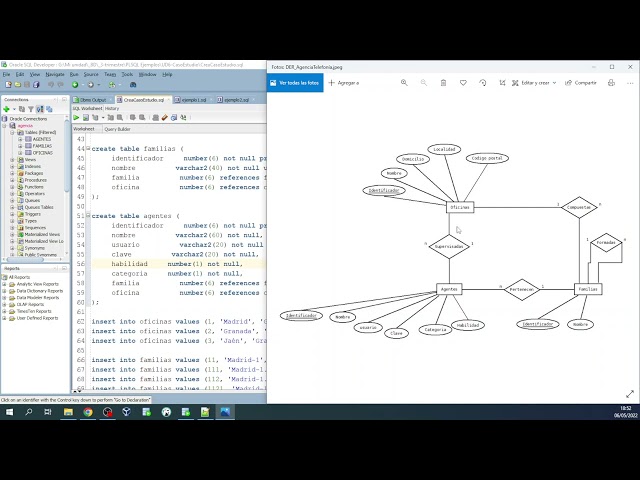Screen dimensions: 640x480
Task: Click the Find DB Object binoculars icon
Action: click(x=133, y=84)
